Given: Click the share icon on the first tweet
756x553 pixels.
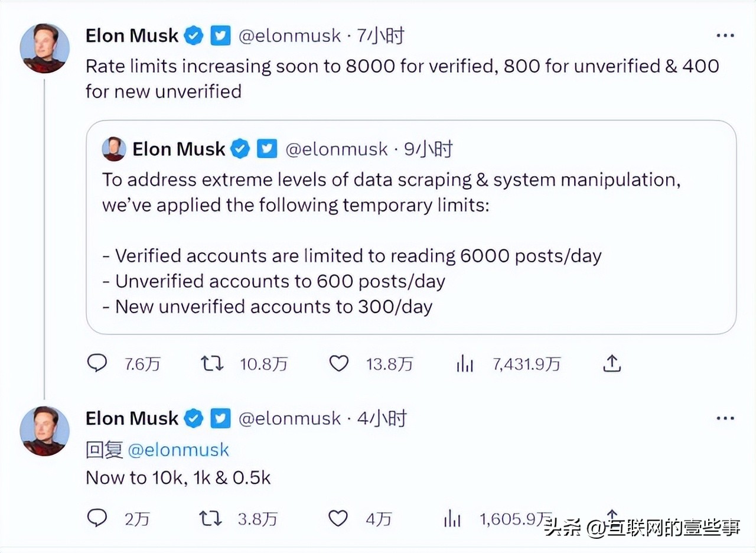Looking at the screenshot, I should click(x=612, y=363).
